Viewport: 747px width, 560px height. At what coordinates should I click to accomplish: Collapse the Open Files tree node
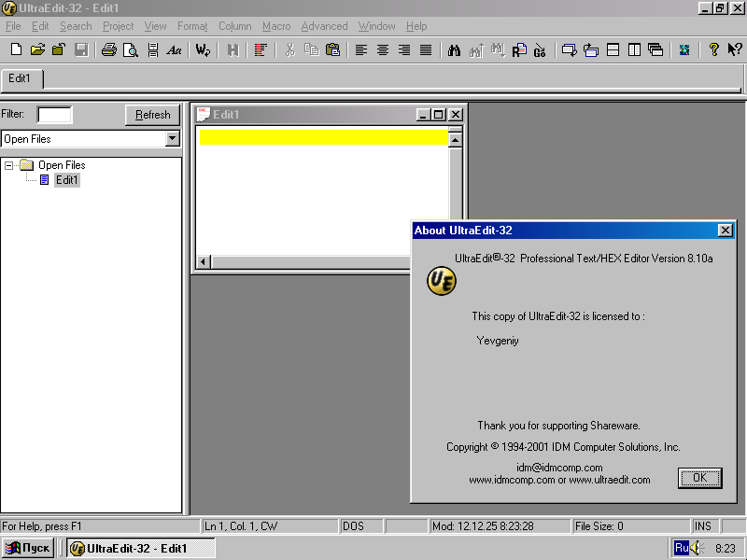click(8, 166)
